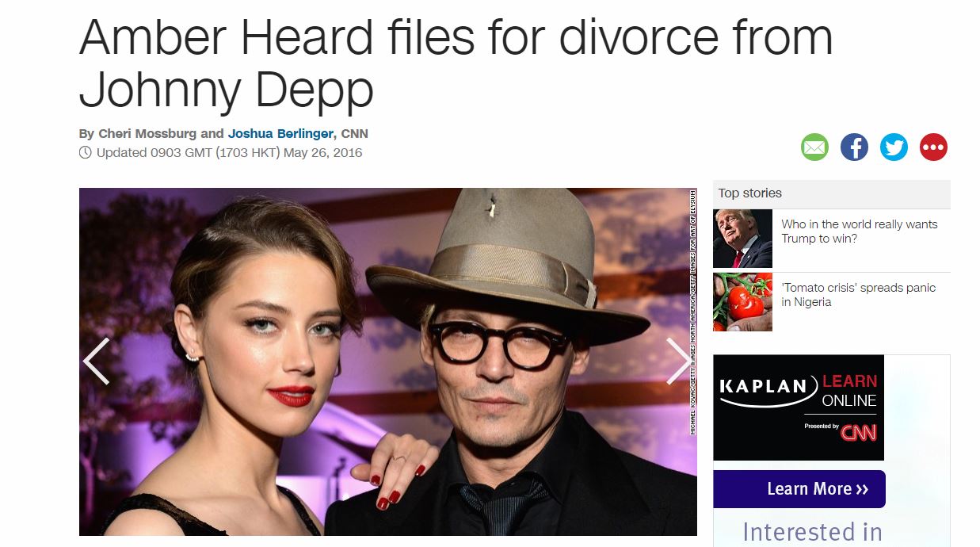Read 'Who in the world really wants Trump to win?'
The height and width of the screenshot is (547, 980).
(x=859, y=231)
